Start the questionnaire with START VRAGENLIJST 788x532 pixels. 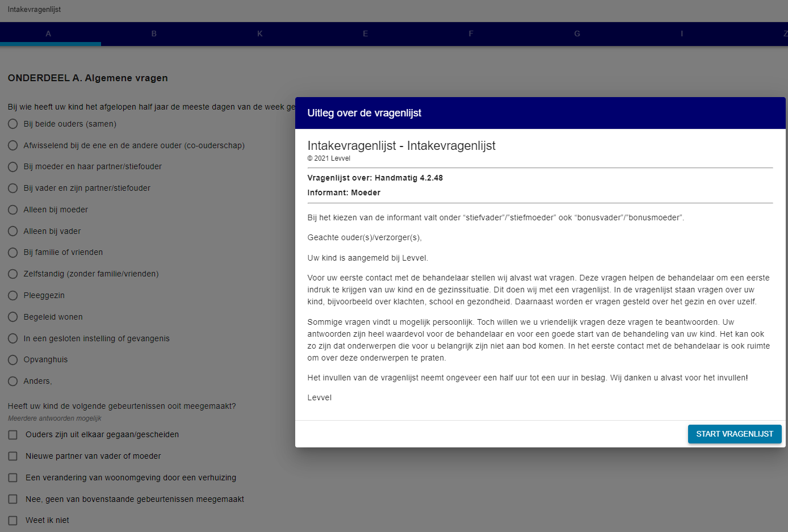point(735,434)
